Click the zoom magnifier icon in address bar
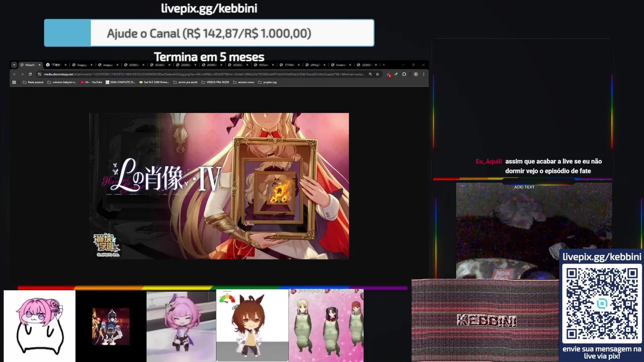 point(370,74)
